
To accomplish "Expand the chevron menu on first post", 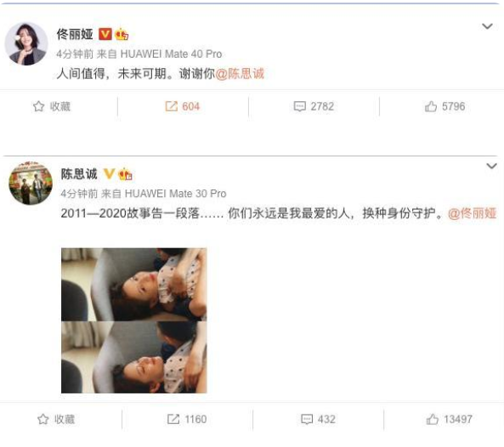I will tap(487, 26).
